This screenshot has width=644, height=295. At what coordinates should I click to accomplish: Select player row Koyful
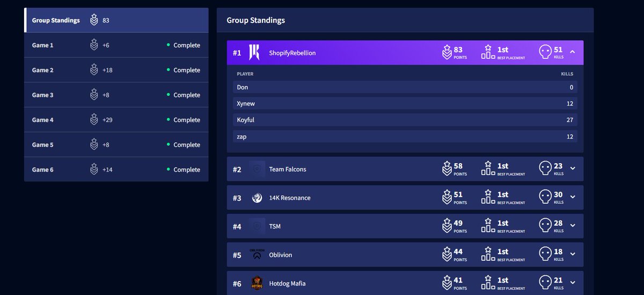pyautogui.click(x=405, y=120)
